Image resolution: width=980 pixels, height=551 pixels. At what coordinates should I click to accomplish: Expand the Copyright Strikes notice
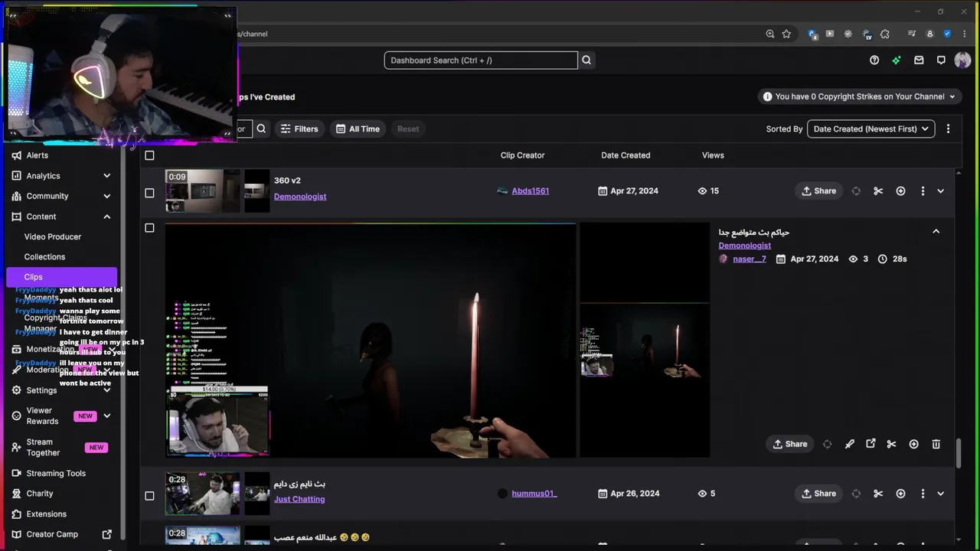pos(859,96)
